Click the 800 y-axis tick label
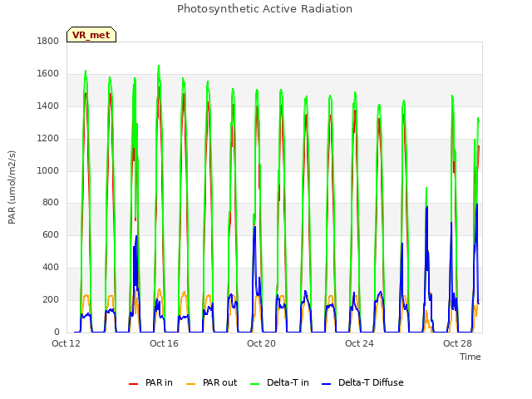 [51, 203]
